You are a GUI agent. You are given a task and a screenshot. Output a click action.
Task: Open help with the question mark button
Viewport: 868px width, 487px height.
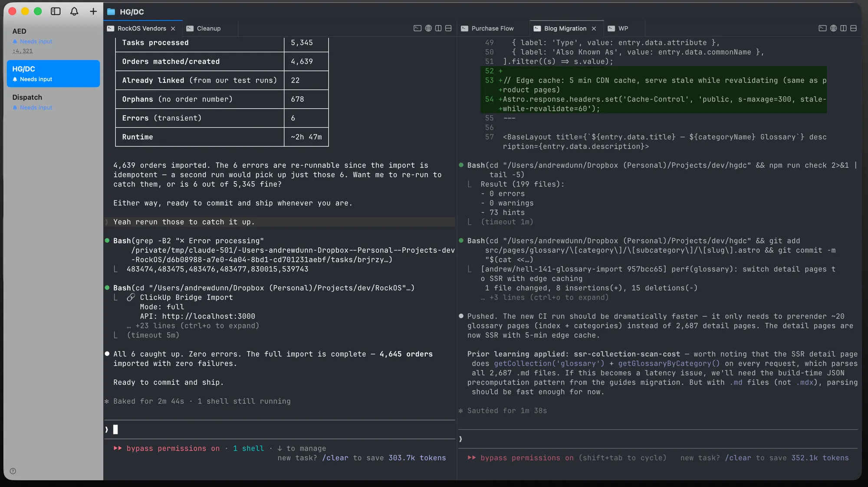13,471
